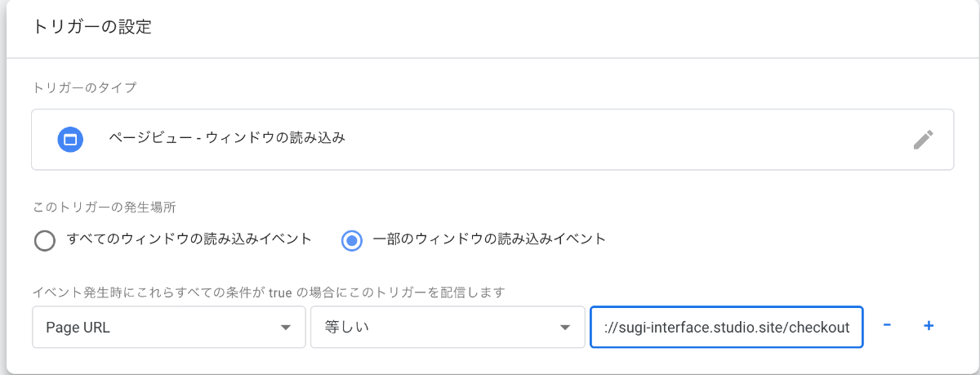Click the イベント発生時 condition description text
Viewport: 980px width, 375px height.
click(269, 292)
